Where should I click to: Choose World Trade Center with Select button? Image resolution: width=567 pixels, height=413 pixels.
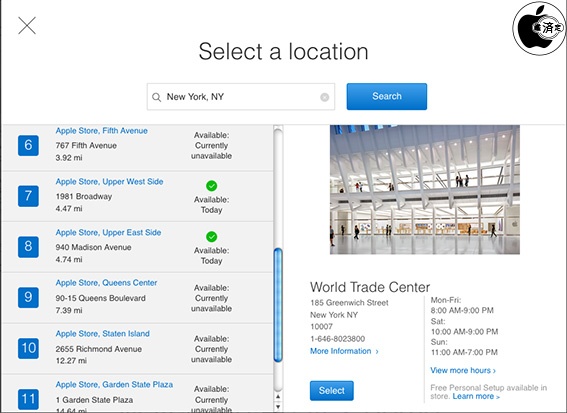coord(332,391)
